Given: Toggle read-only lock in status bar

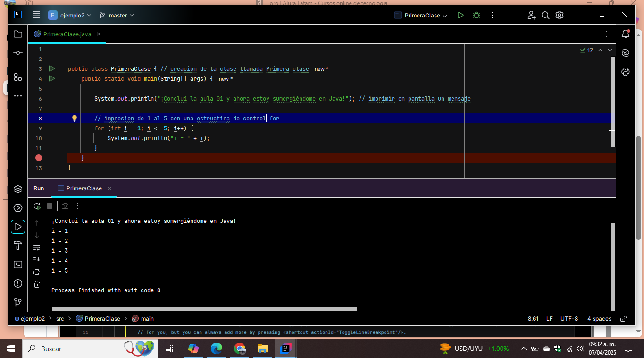Looking at the screenshot, I should (x=623, y=319).
